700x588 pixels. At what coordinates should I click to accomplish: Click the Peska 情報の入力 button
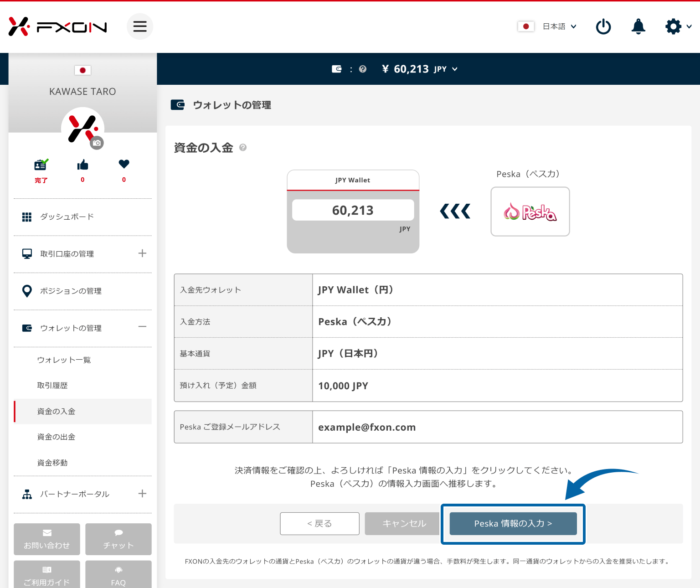point(513,524)
